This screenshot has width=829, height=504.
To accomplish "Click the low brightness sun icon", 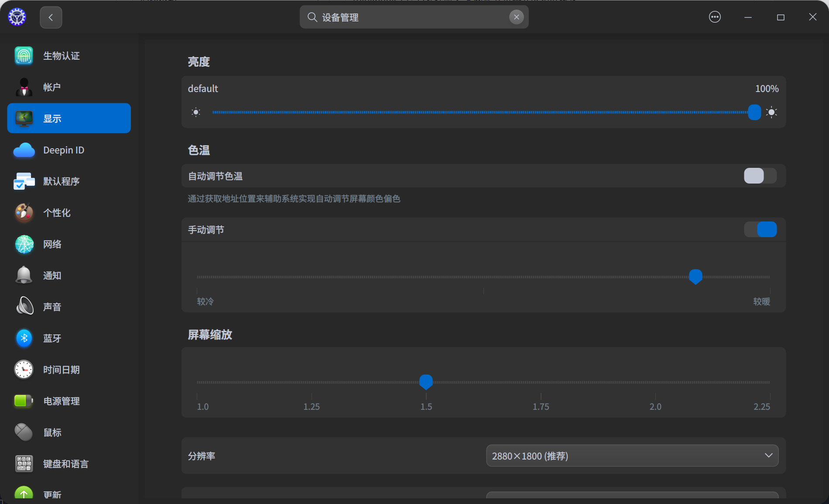I will tap(196, 112).
